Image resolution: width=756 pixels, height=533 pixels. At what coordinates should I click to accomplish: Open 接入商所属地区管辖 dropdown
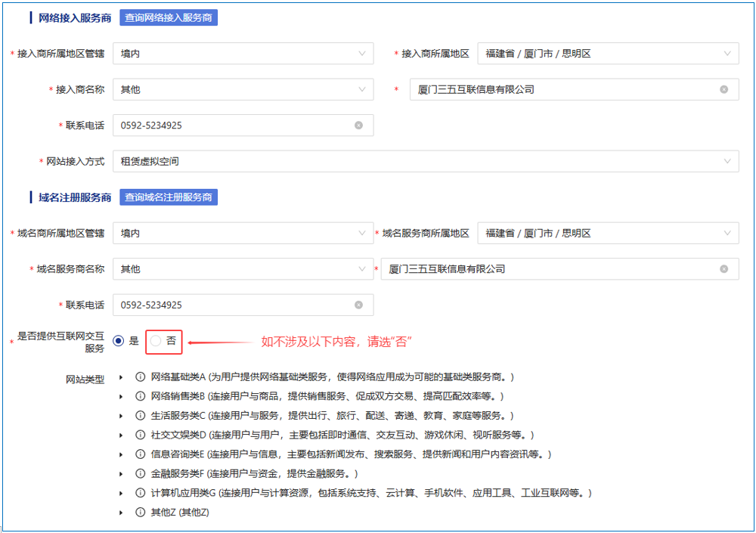click(243, 54)
